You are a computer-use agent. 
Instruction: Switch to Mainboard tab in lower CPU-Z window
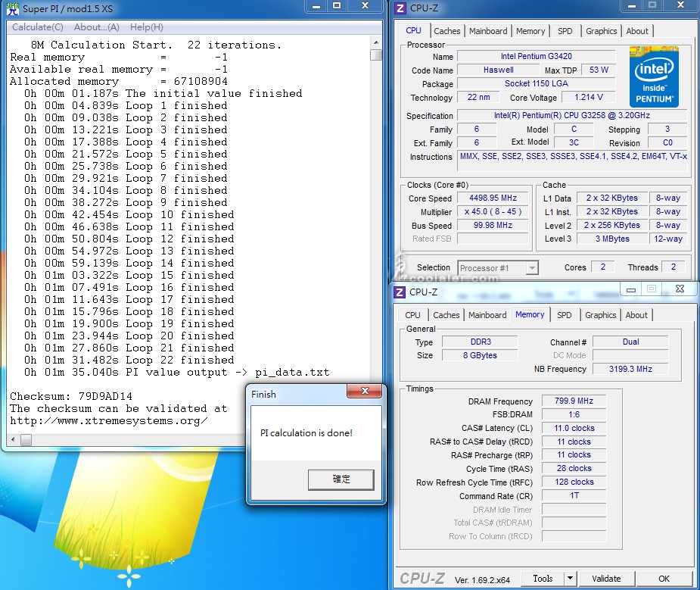pos(487,315)
